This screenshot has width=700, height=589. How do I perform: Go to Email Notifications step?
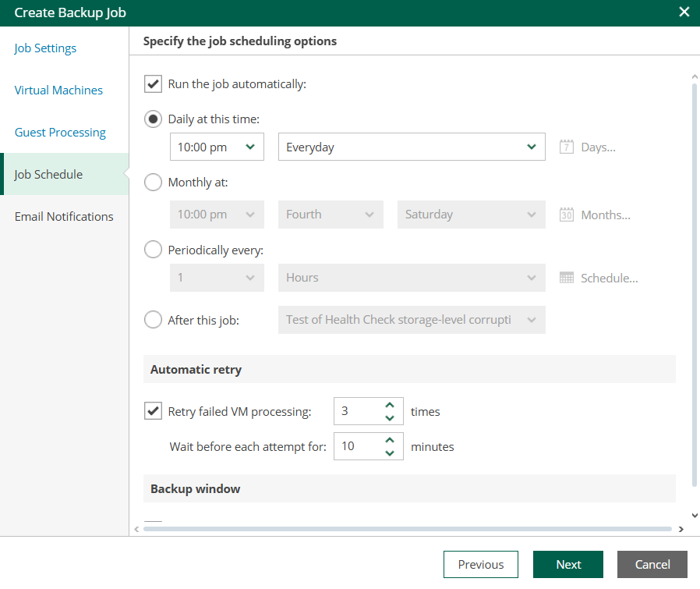click(x=64, y=217)
